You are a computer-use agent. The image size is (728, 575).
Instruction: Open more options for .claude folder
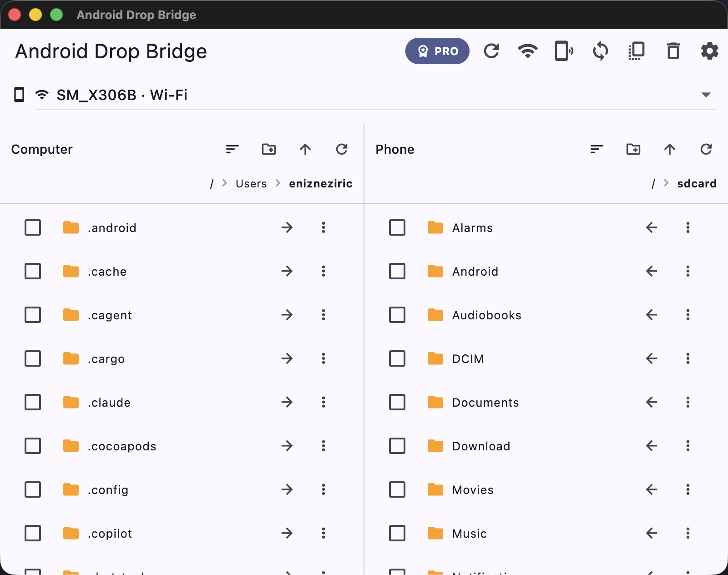click(324, 402)
